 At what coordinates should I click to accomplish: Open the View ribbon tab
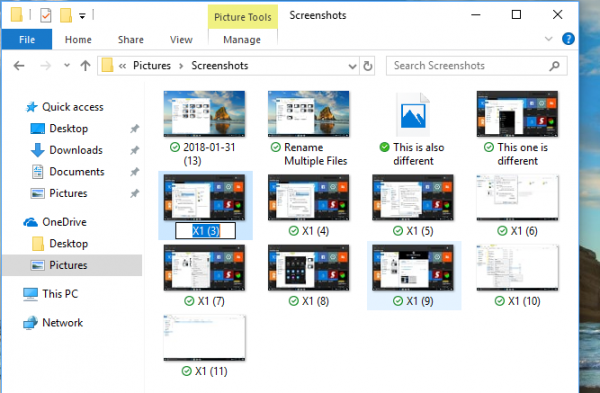(181, 40)
